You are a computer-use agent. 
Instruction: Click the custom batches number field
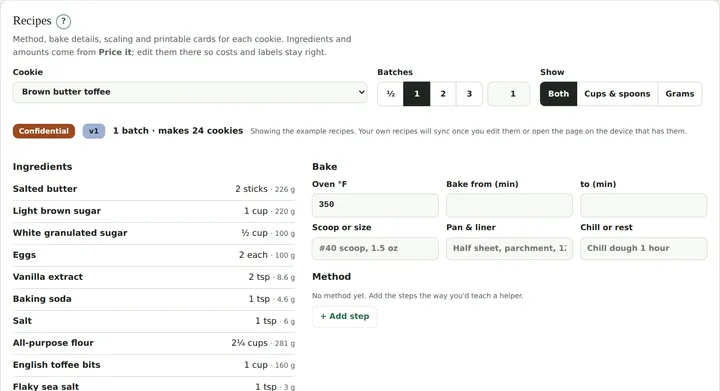coord(509,94)
